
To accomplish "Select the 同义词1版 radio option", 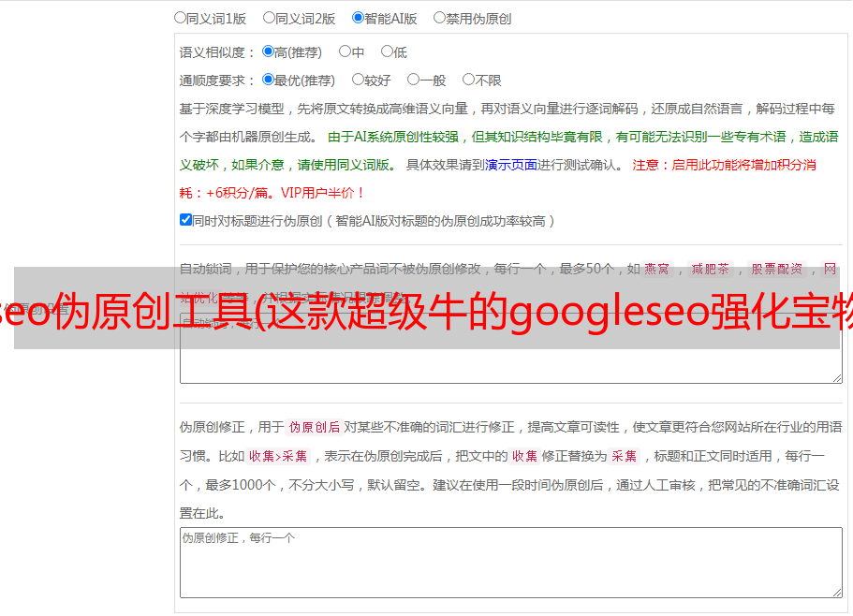I will [180, 18].
